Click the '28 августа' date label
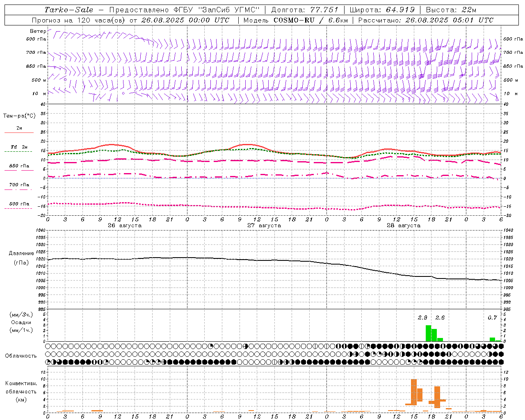The image size is (525, 420). pos(404,226)
